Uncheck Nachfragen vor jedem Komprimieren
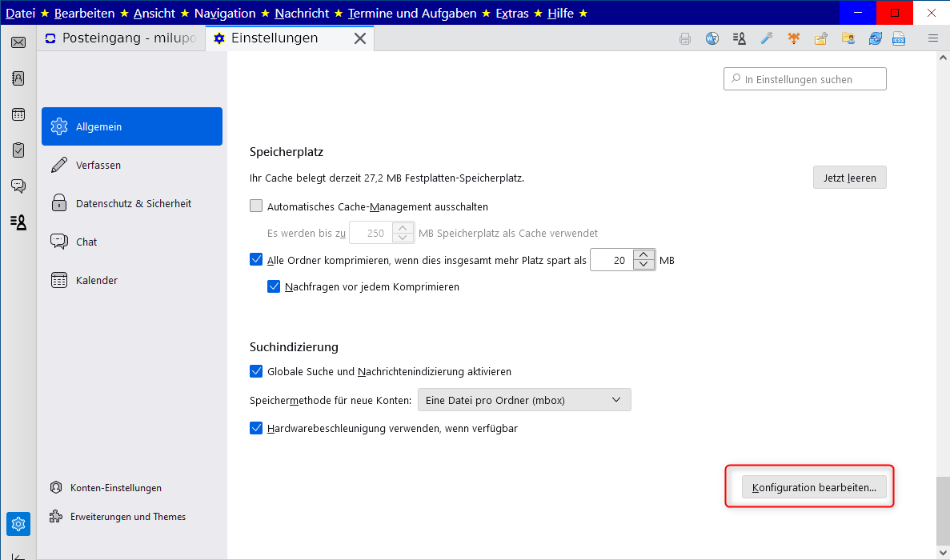This screenshot has height=560, width=950. tap(274, 286)
